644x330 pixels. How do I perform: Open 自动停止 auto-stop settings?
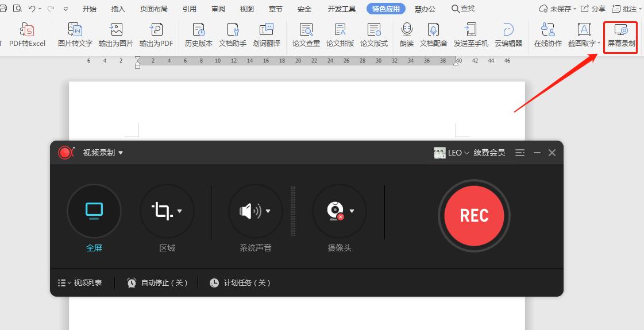point(158,283)
